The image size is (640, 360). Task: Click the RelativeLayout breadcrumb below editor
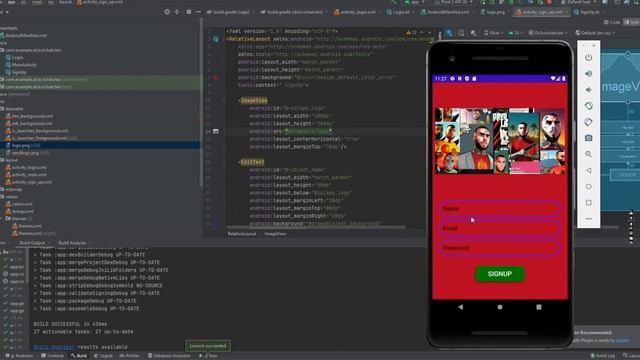[x=242, y=234]
